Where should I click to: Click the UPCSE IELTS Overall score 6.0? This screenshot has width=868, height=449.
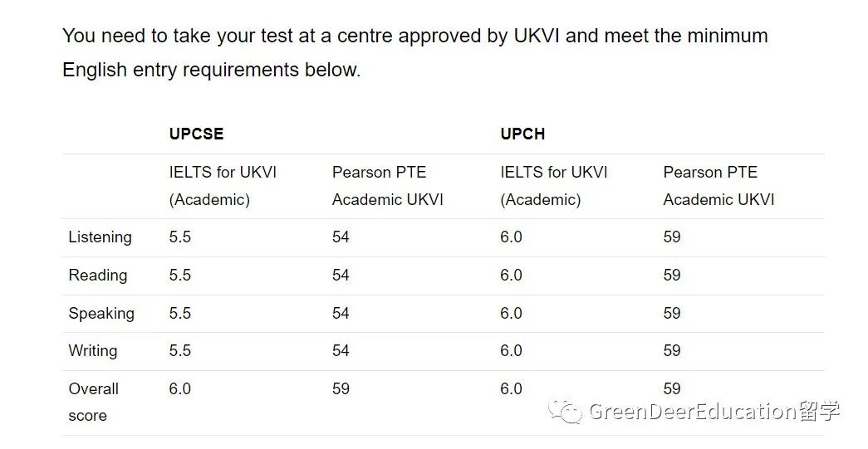[x=179, y=388]
